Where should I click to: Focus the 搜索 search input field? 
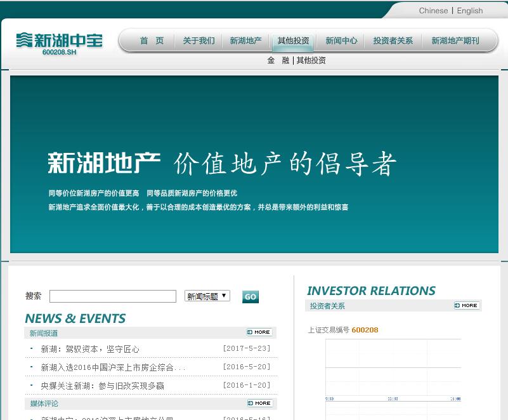click(113, 296)
